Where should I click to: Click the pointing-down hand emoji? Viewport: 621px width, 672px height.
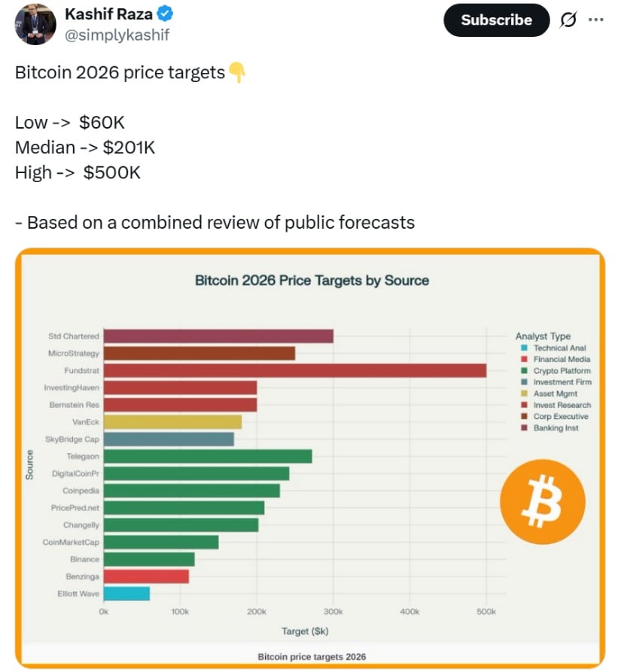pos(237,73)
